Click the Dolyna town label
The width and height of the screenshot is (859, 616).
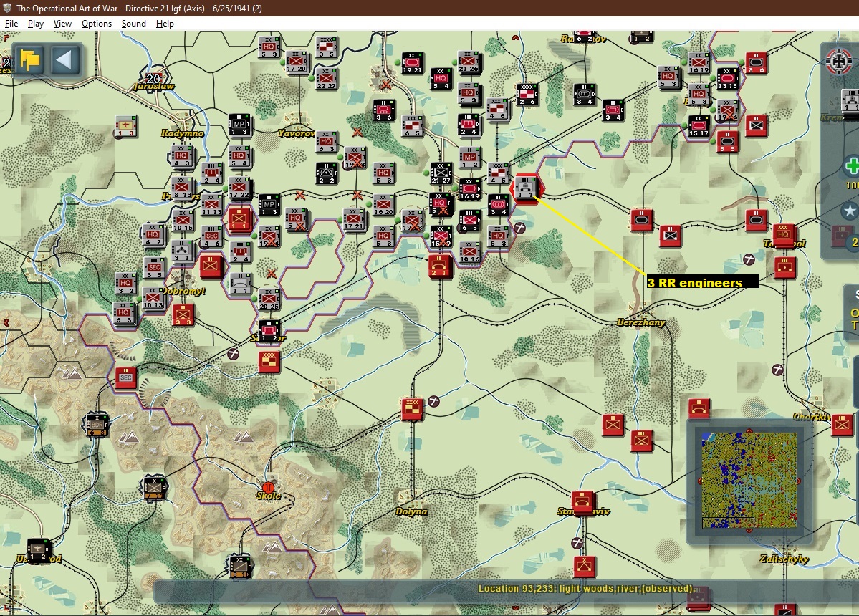411,511
